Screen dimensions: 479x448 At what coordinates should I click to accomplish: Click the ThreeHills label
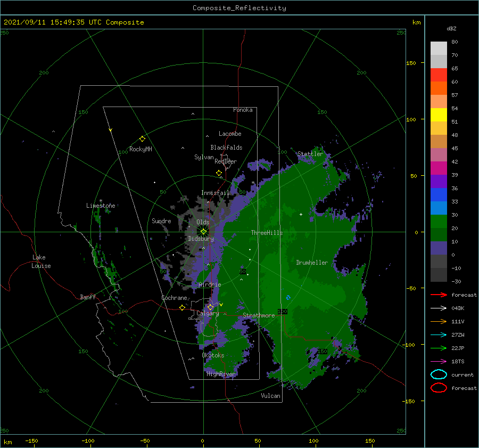click(x=267, y=233)
